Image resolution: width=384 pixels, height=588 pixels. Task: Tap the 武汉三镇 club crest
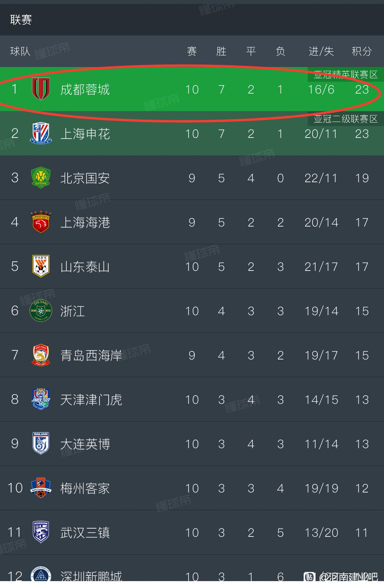click(x=41, y=532)
